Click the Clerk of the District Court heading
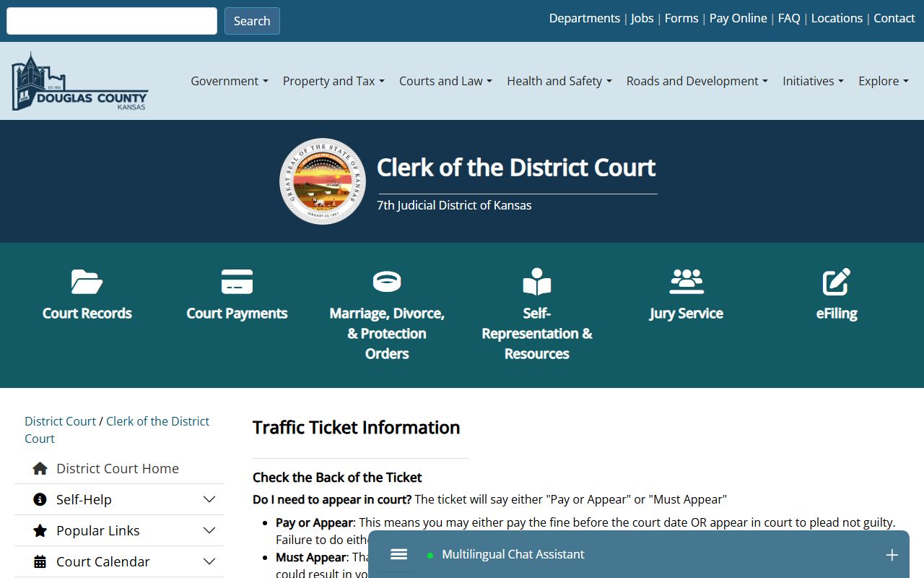The image size is (924, 578). coord(516,168)
